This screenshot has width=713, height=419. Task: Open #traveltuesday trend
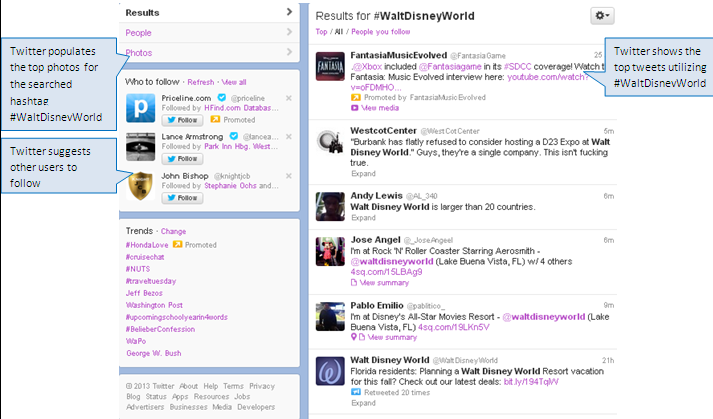[x=151, y=281]
